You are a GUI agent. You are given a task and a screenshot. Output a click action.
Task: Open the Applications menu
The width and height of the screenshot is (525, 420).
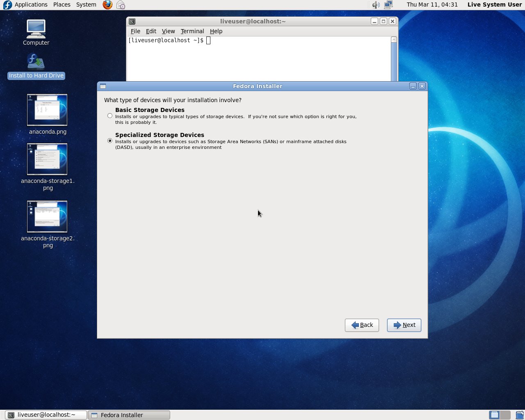[31, 5]
